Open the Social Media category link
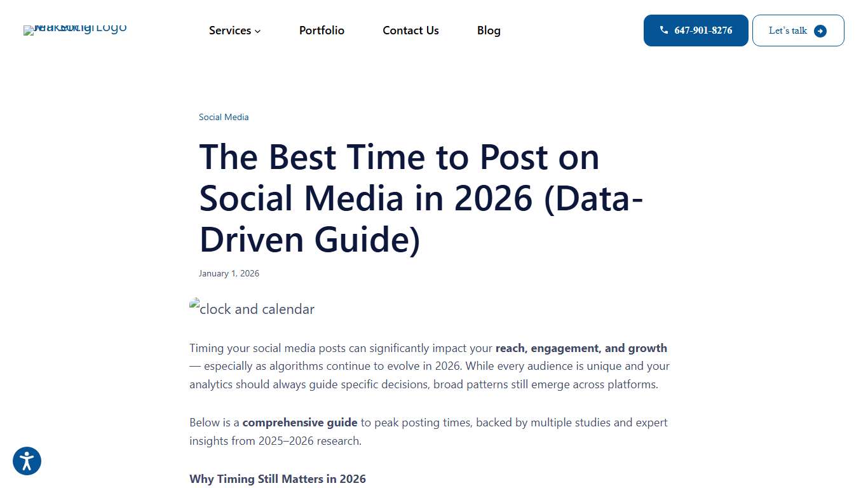The width and height of the screenshot is (868, 488). [x=224, y=117]
